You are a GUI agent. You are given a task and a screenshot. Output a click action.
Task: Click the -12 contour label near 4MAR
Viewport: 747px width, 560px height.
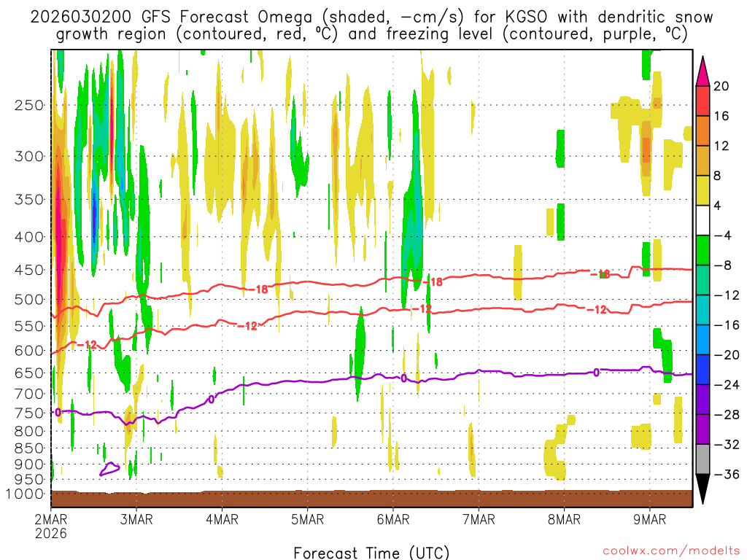point(248,326)
